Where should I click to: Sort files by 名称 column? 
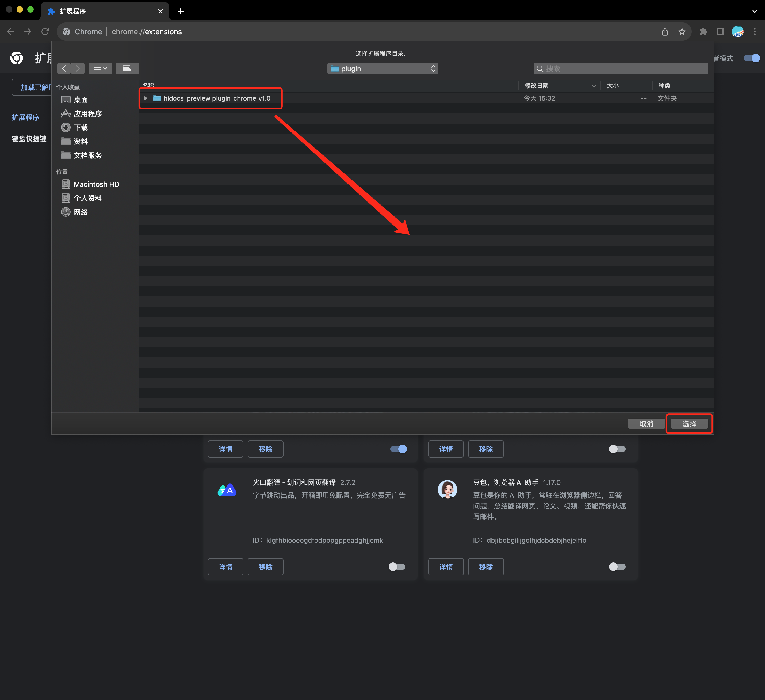(329, 86)
